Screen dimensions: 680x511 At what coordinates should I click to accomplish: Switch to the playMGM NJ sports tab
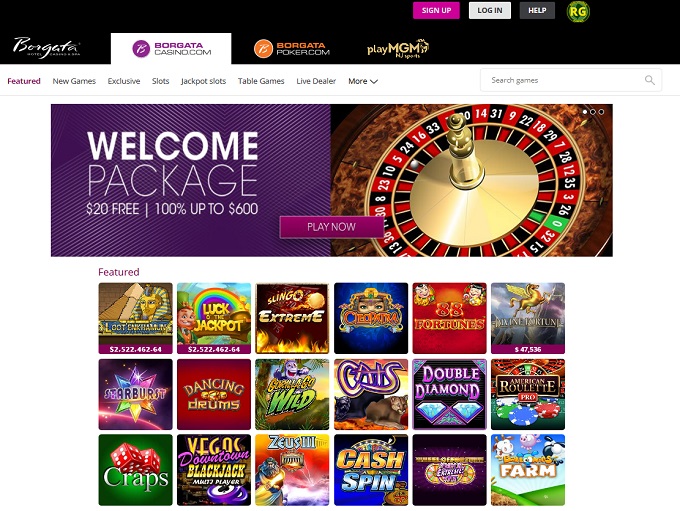(x=398, y=49)
